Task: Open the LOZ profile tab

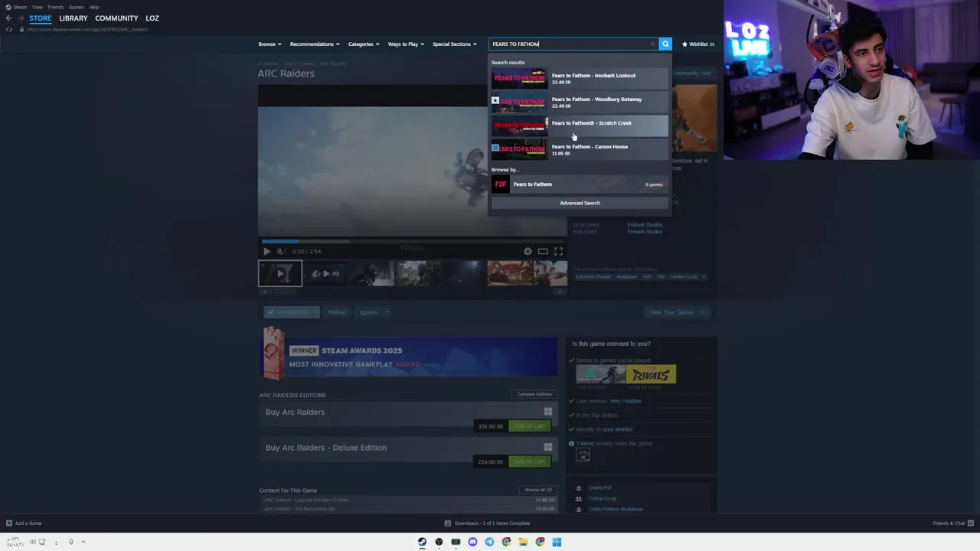Action: 152,18
